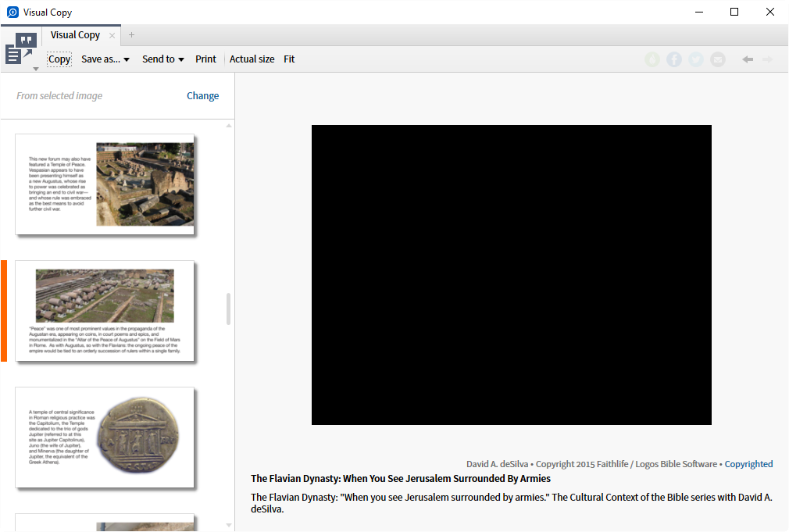789x532 pixels.
Task: Maximize the Visual Copy window
Action: click(x=734, y=12)
